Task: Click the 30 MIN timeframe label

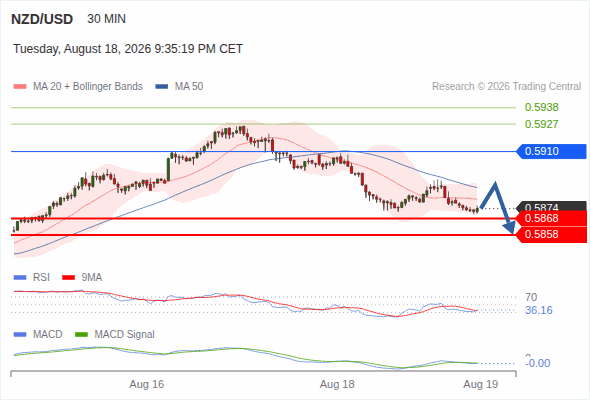Action: 106,19
